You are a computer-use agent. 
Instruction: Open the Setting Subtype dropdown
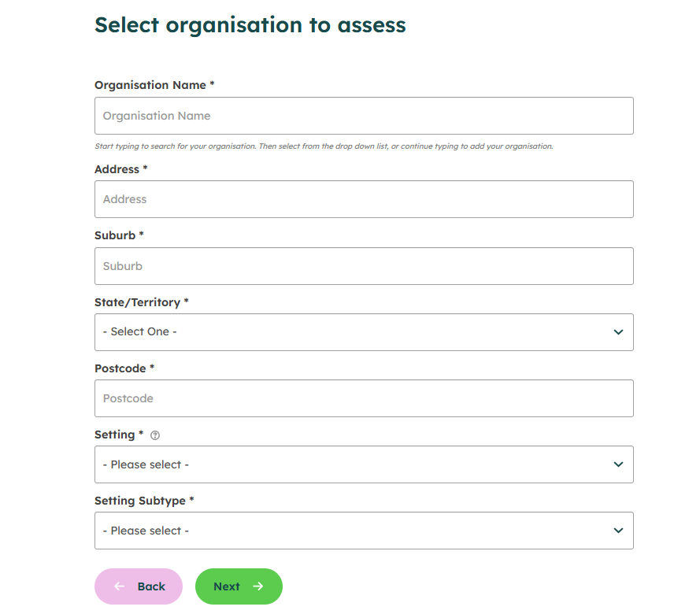pos(364,531)
